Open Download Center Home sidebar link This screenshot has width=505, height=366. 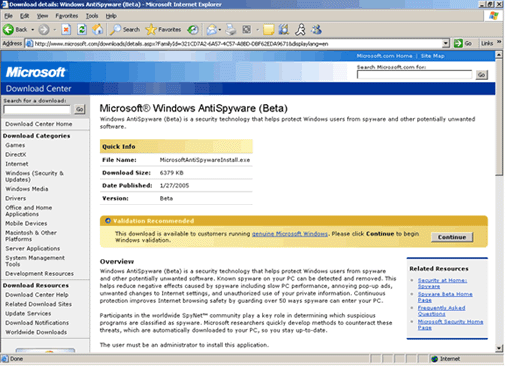(39, 124)
